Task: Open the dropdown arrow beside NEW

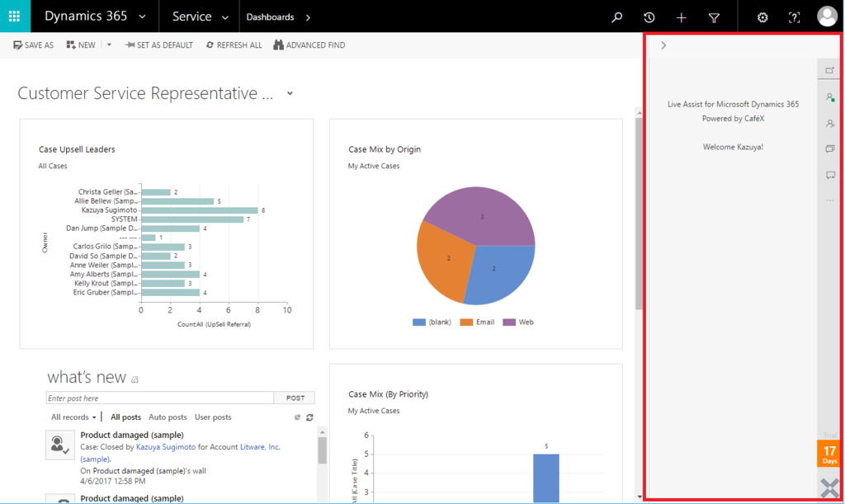Action: tap(109, 45)
